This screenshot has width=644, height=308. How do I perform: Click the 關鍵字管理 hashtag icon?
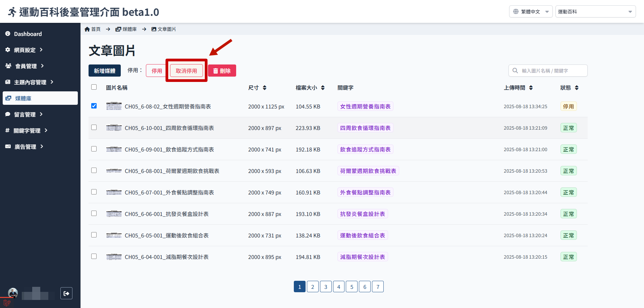pos(7,130)
